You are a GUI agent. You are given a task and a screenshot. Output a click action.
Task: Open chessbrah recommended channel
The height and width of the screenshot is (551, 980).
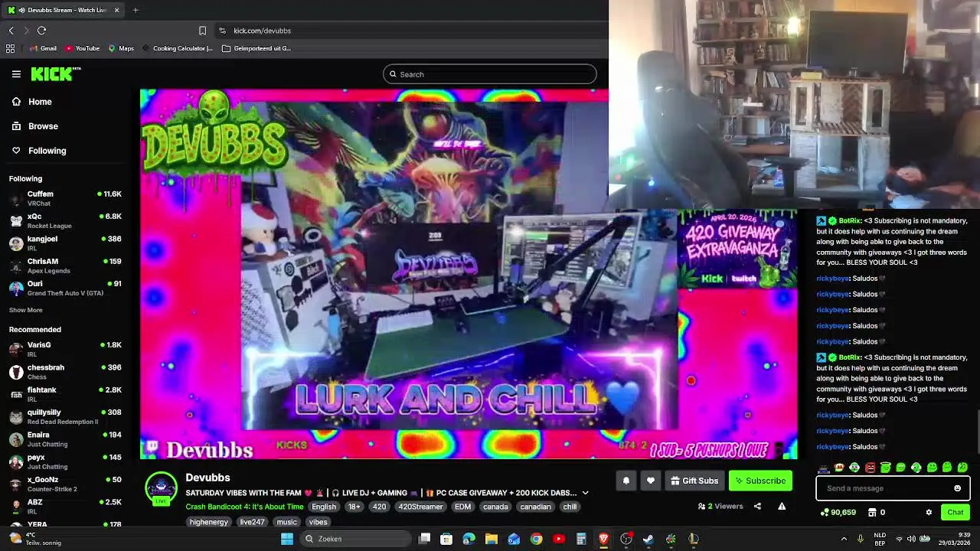66,372
